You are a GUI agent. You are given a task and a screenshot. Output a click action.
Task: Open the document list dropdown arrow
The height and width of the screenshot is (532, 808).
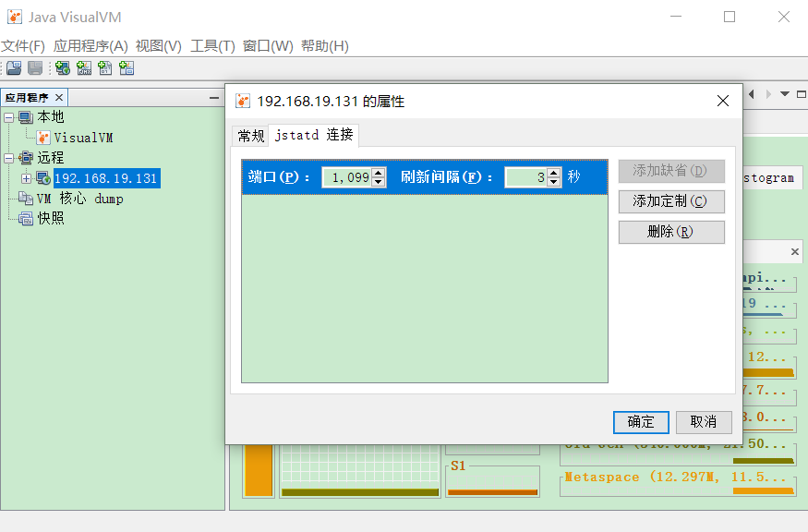pos(785,94)
